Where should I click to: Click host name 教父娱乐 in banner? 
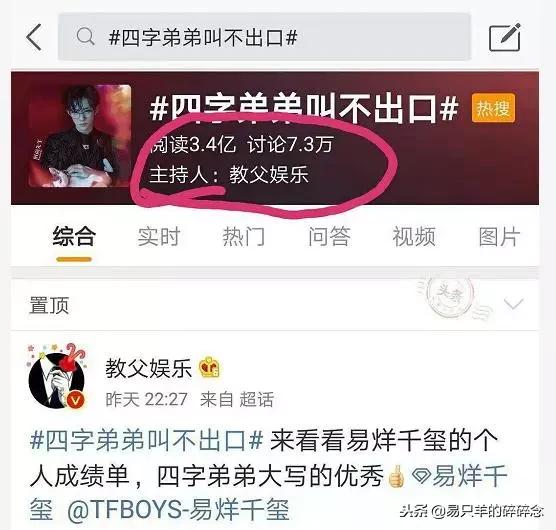269,175
